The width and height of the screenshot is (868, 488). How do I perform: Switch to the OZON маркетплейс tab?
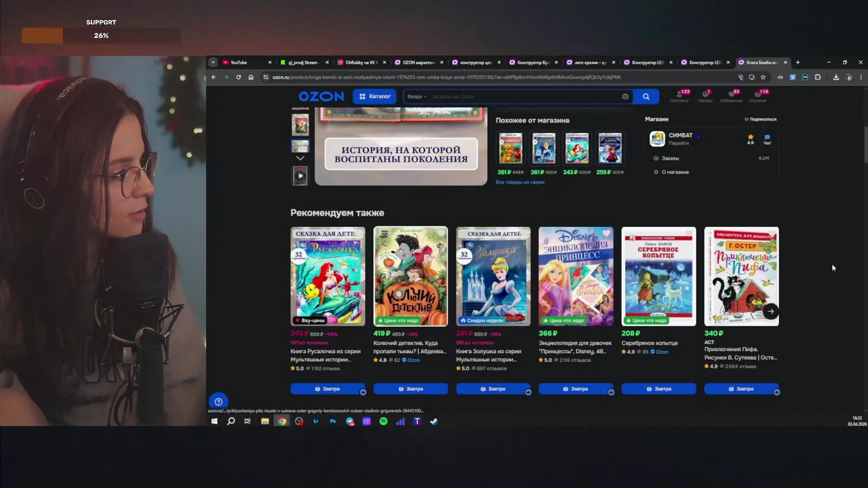(418, 62)
